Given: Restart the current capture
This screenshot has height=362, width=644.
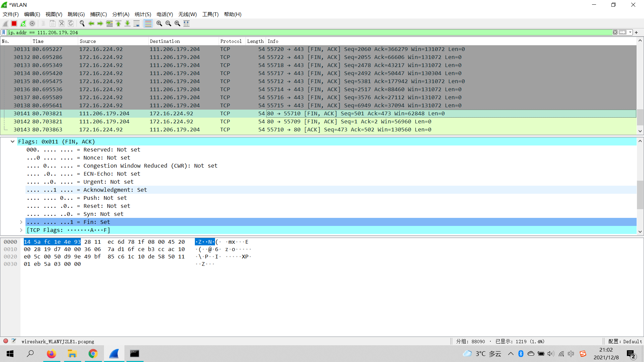Looking at the screenshot, I should click(x=23, y=23).
